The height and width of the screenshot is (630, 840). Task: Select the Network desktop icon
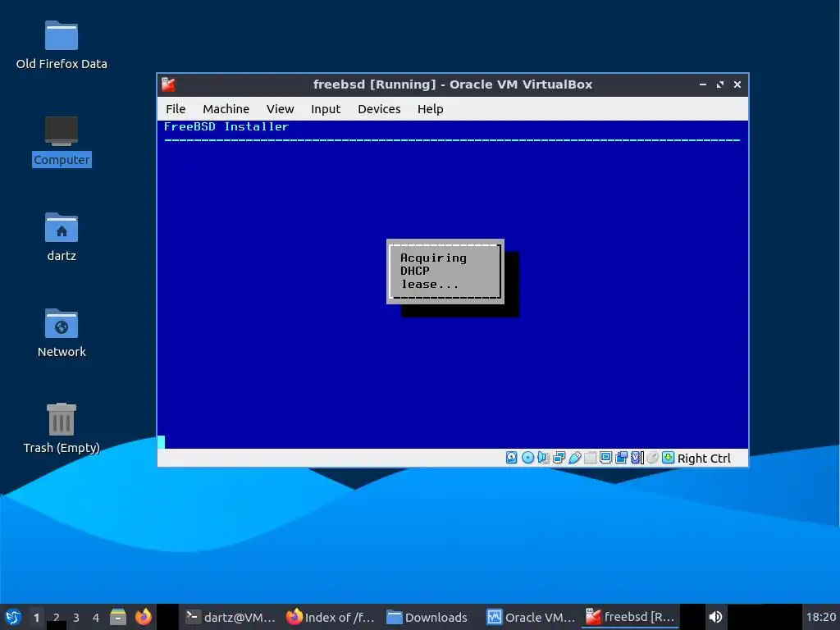point(61,333)
